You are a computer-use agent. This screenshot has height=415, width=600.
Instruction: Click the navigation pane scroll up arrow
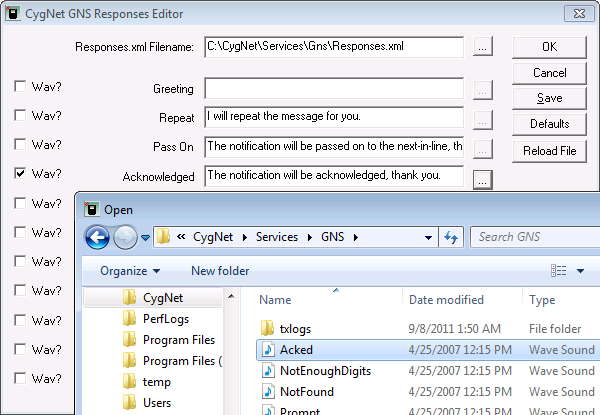[x=231, y=296]
